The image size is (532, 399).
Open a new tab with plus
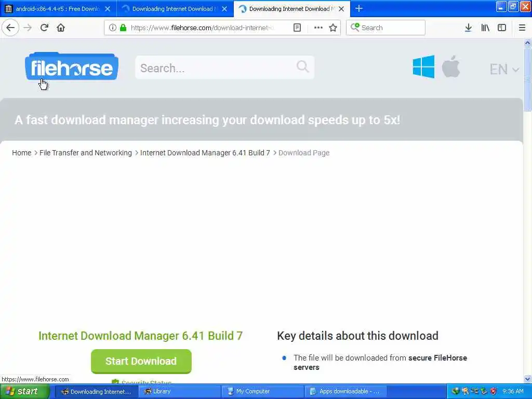(359, 9)
